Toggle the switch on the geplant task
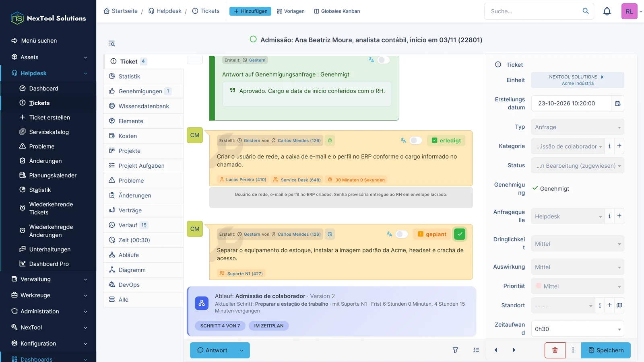The height and width of the screenshot is (362, 644). tap(401, 234)
